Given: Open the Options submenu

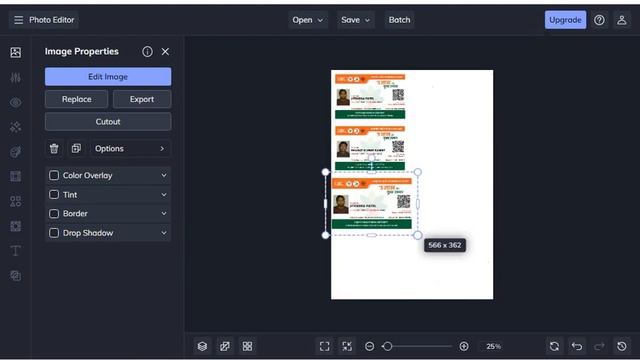Looking at the screenshot, I should click(x=130, y=149).
